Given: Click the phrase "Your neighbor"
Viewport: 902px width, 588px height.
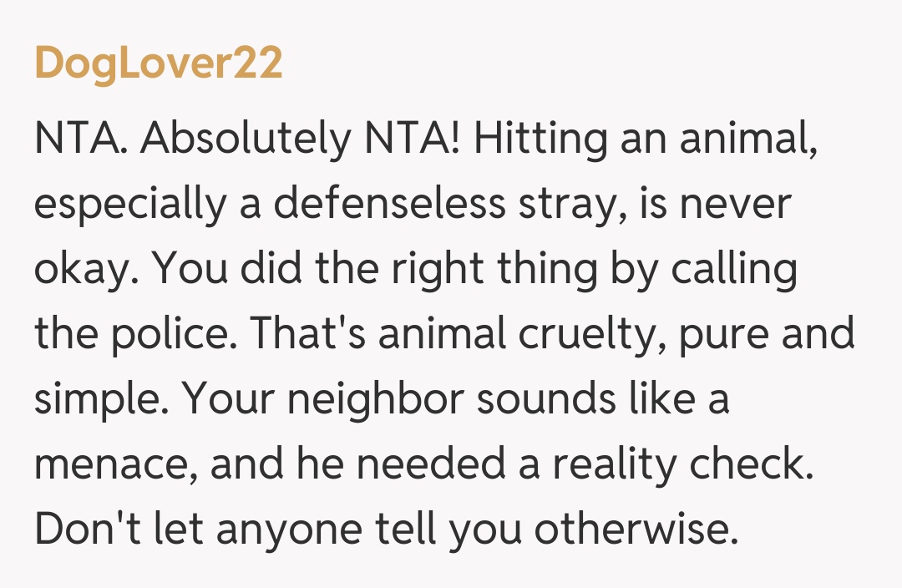Looking at the screenshot, I should click(322, 399).
